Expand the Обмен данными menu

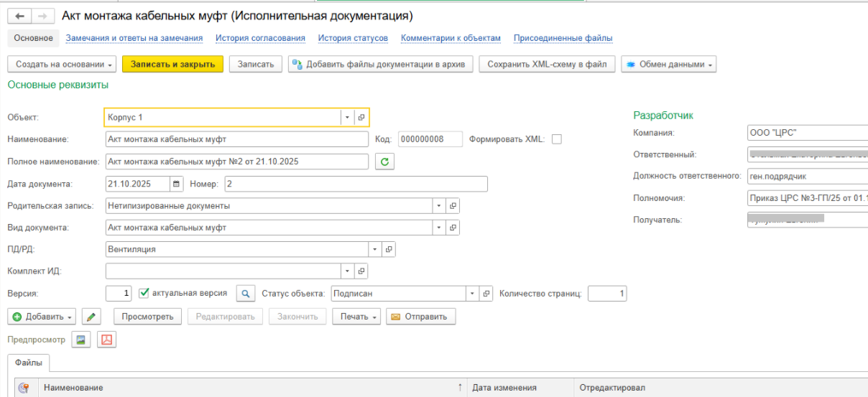[668, 65]
